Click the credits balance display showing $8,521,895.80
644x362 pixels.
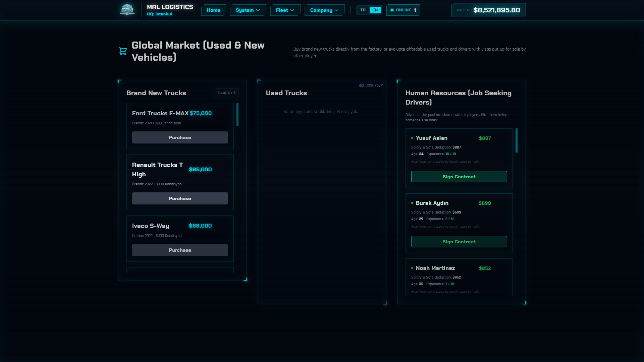pyautogui.click(x=488, y=10)
